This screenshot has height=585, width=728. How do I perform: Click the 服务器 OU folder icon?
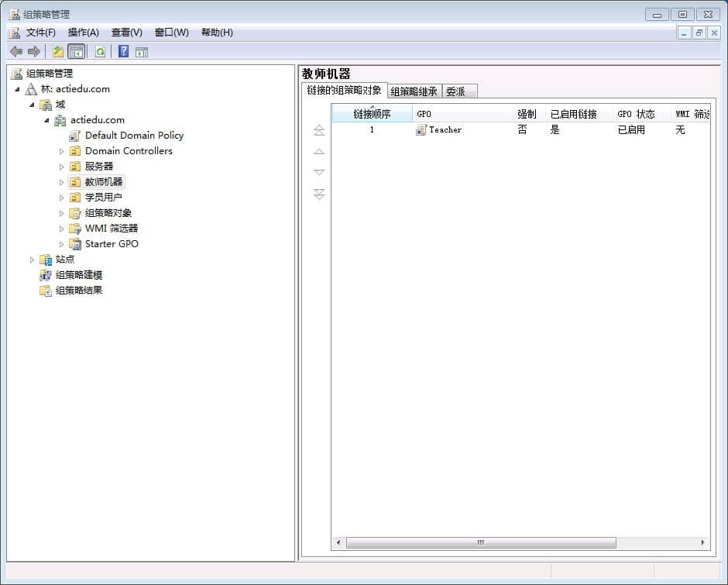click(75, 167)
